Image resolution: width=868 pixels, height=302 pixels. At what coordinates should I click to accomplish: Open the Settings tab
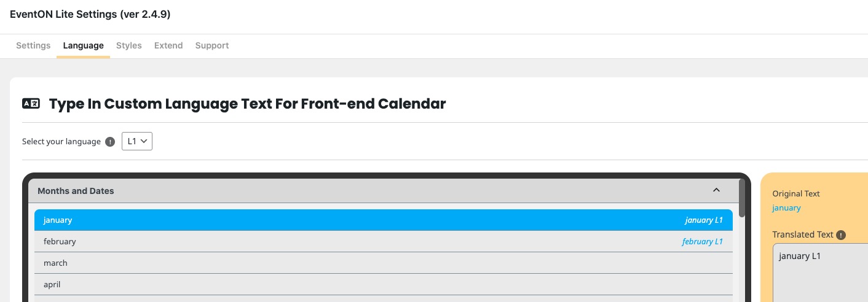(33, 45)
